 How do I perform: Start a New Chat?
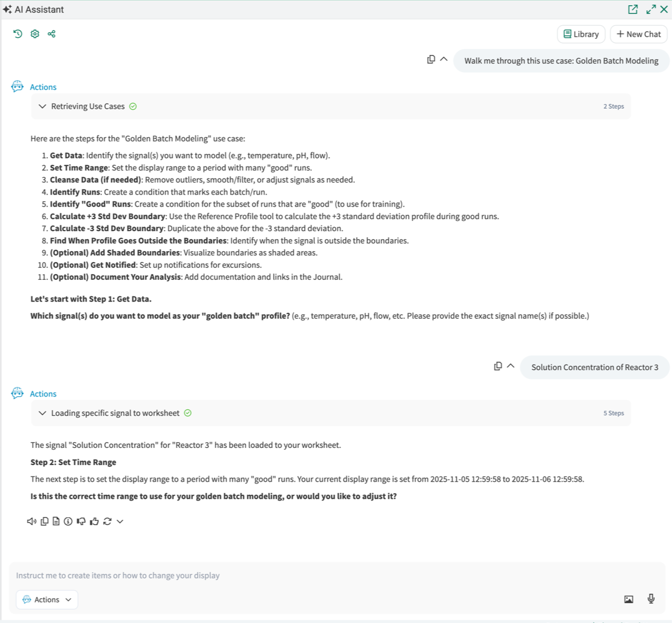pyautogui.click(x=638, y=34)
